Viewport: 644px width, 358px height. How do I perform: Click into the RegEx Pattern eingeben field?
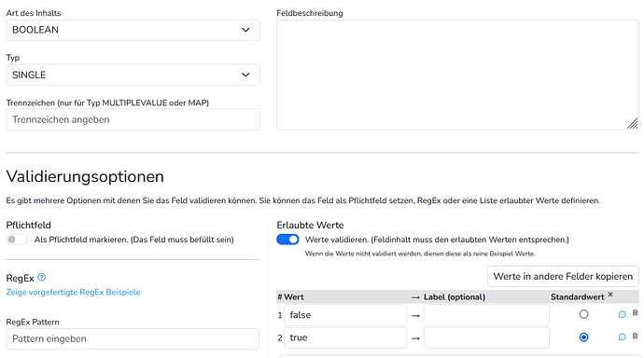point(133,338)
